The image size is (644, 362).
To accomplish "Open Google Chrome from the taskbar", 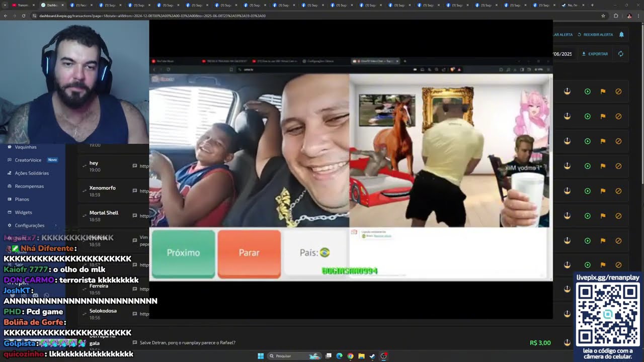I will [x=350, y=356].
